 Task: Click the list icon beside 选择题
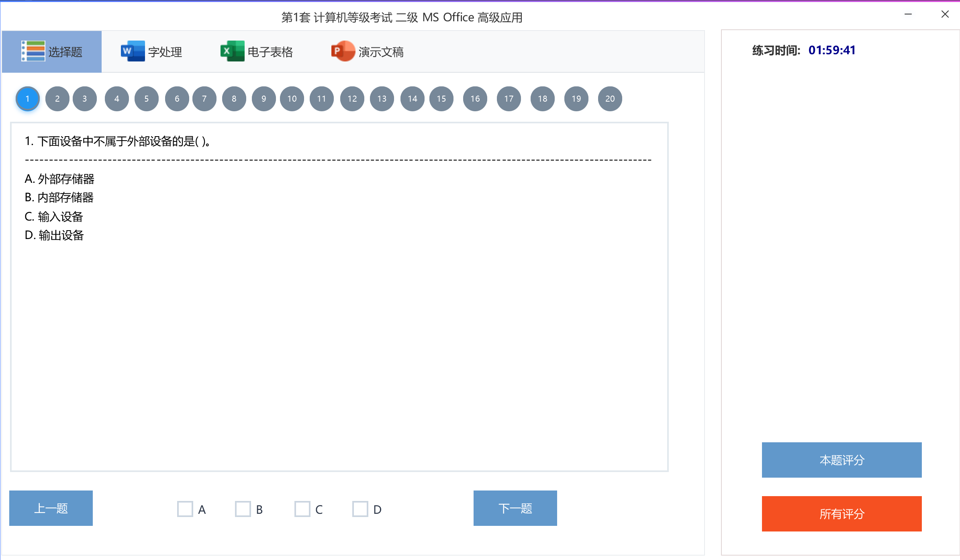pyautogui.click(x=33, y=51)
